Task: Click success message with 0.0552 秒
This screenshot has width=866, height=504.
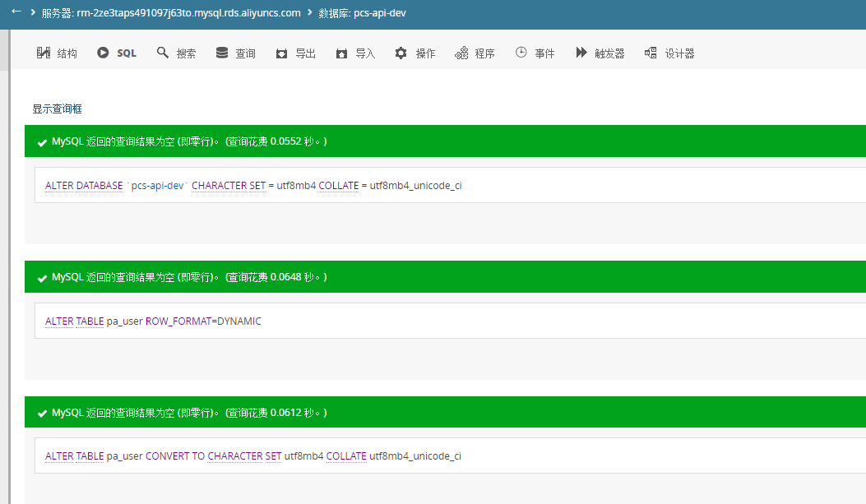Action: (x=445, y=141)
